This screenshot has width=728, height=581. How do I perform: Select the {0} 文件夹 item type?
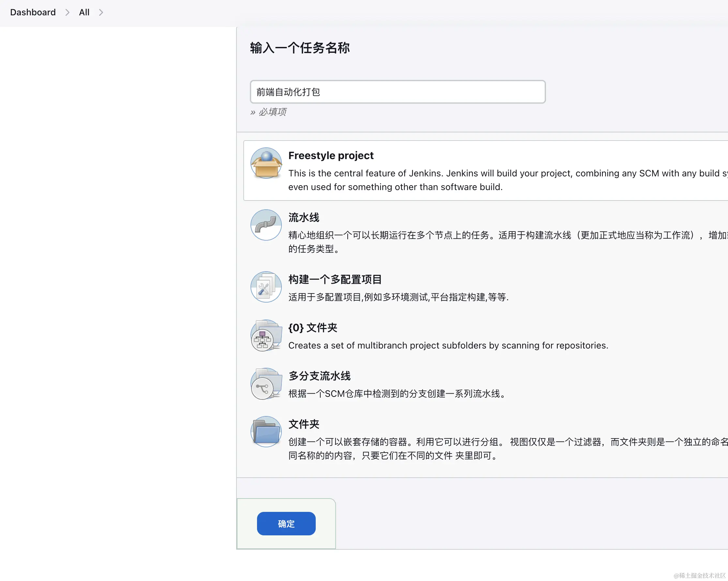(x=312, y=327)
